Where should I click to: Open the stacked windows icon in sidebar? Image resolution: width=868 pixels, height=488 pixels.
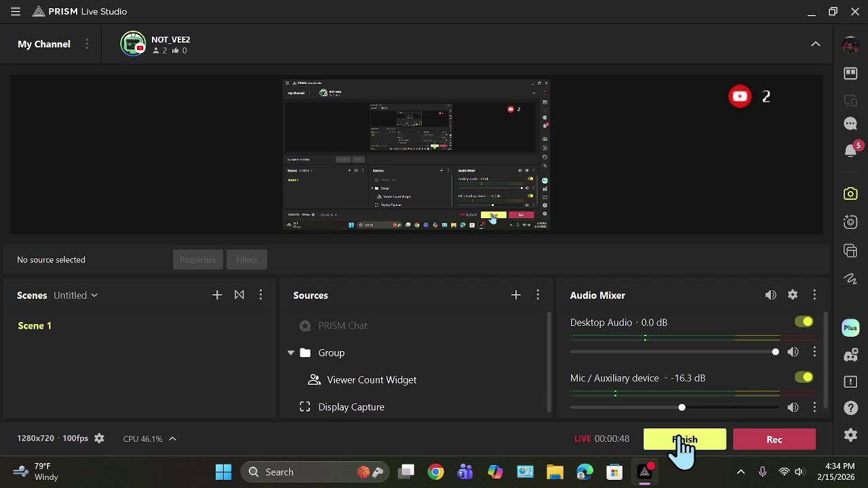[x=850, y=251]
